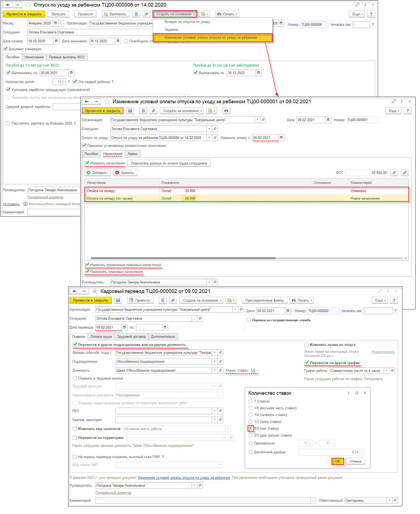Toggle Это первый ребенок checkbox

[75, 82]
